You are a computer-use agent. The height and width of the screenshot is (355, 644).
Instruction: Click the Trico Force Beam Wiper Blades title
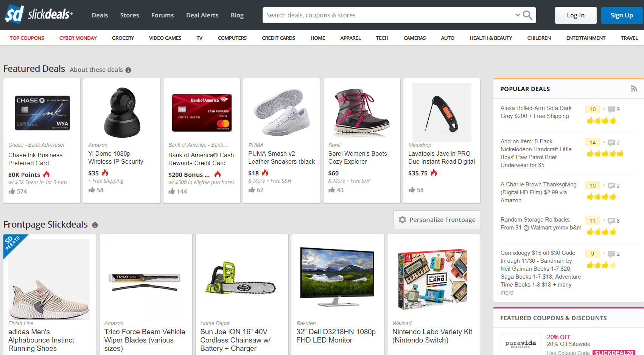(x=145, y=340)
